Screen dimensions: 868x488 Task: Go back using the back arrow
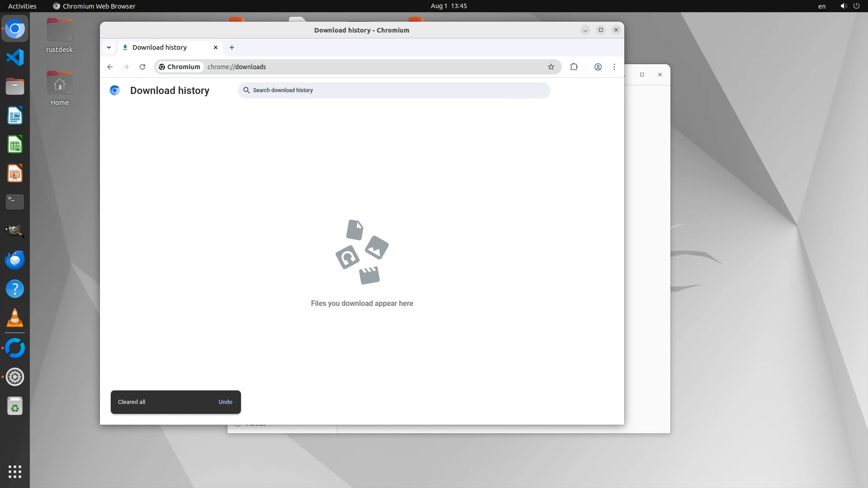coord(110,67)
